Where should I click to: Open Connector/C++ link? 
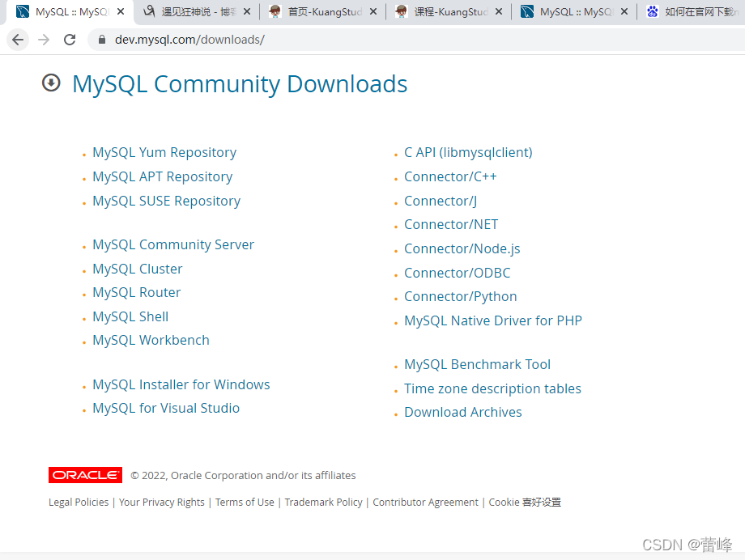[x=450, y=176]
